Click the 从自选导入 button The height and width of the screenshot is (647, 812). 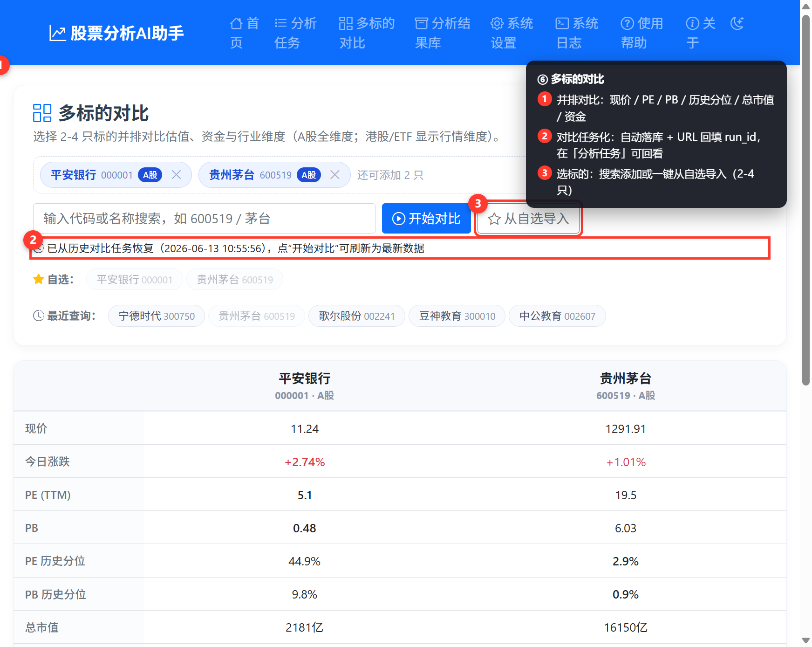pyautogui.click(x=529, y=218)
